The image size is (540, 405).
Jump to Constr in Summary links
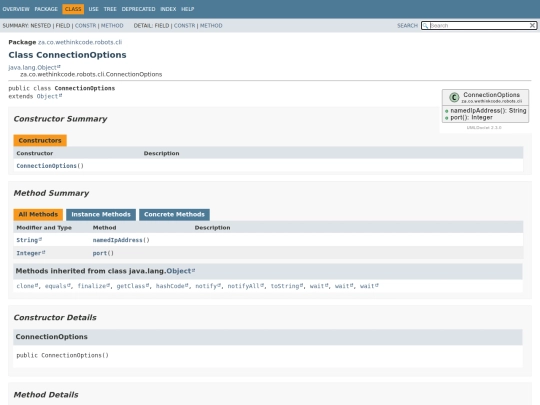point(85,25)
